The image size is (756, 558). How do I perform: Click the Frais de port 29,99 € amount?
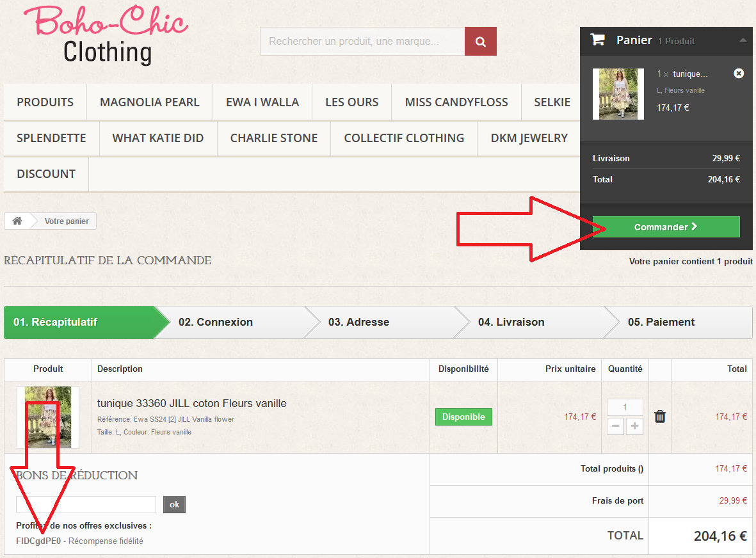[733, 500]
